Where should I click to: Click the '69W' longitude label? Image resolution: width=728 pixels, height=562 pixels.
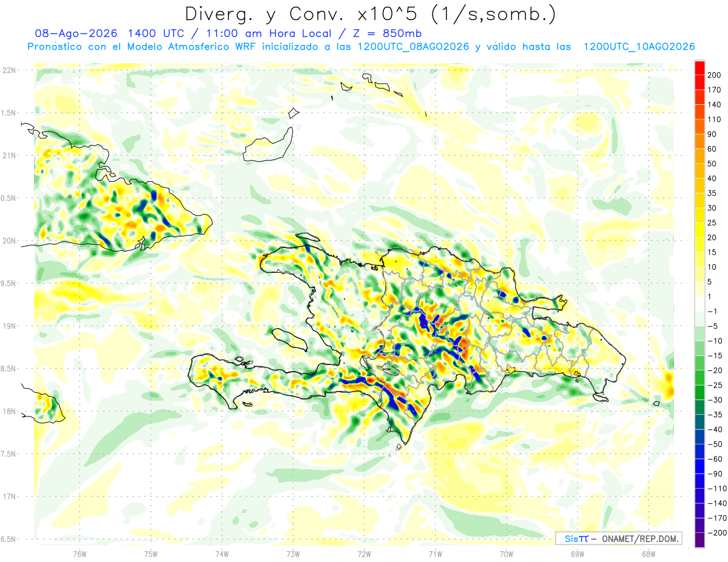point(578,554)
